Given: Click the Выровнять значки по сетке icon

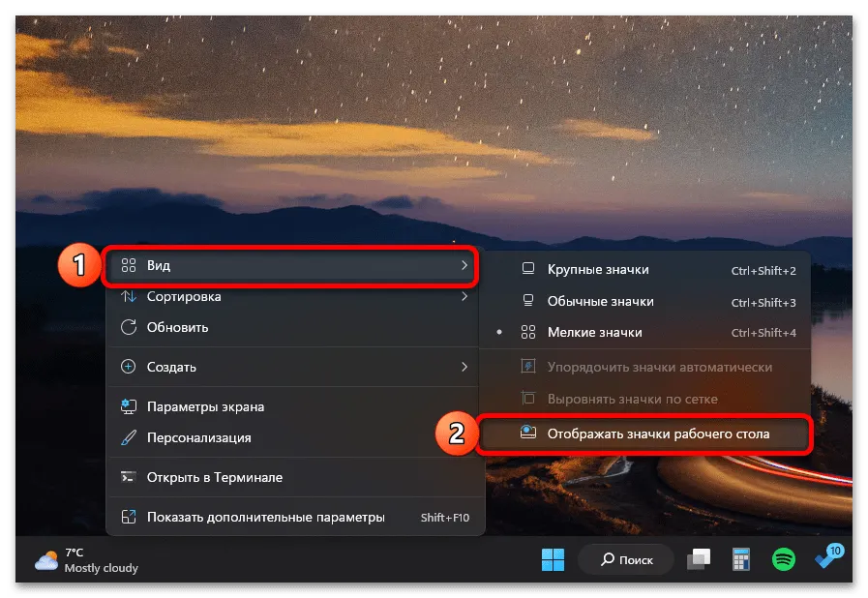Looking at the screenshot, I should coord(528,398).
